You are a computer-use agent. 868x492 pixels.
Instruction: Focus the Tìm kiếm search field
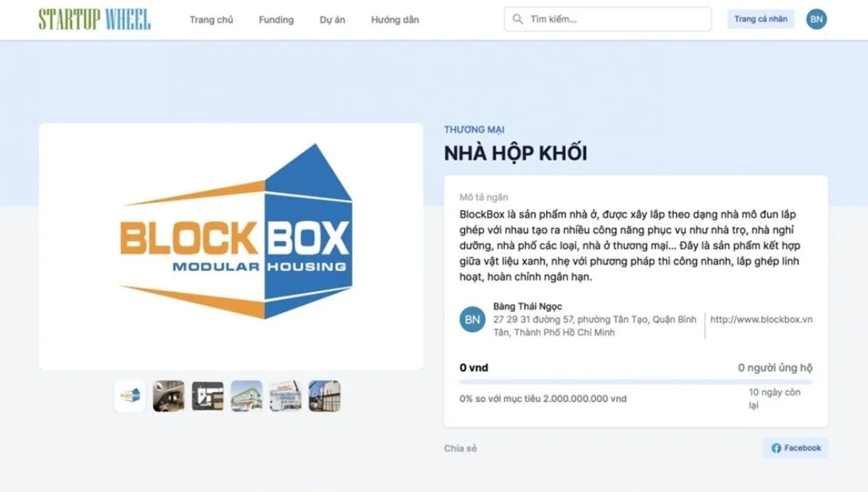point(608,20)
